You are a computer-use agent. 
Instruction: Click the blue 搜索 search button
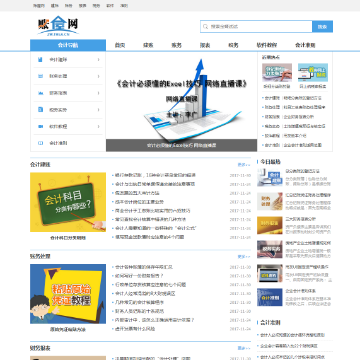point(322,27)
